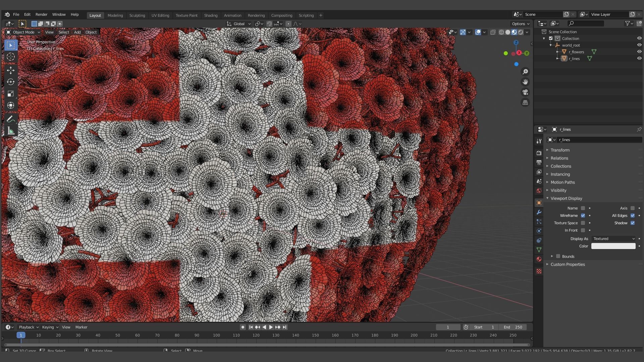Open the Physics properties tab
Image resolution: width=644 pixels, height=362 pixels.
tap(539, 231)
